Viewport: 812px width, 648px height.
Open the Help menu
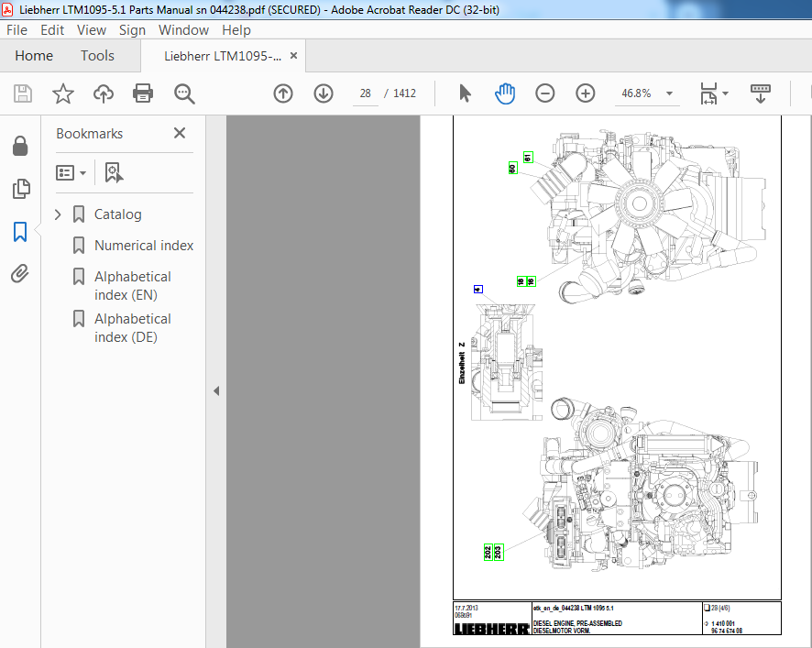(236, 30)
